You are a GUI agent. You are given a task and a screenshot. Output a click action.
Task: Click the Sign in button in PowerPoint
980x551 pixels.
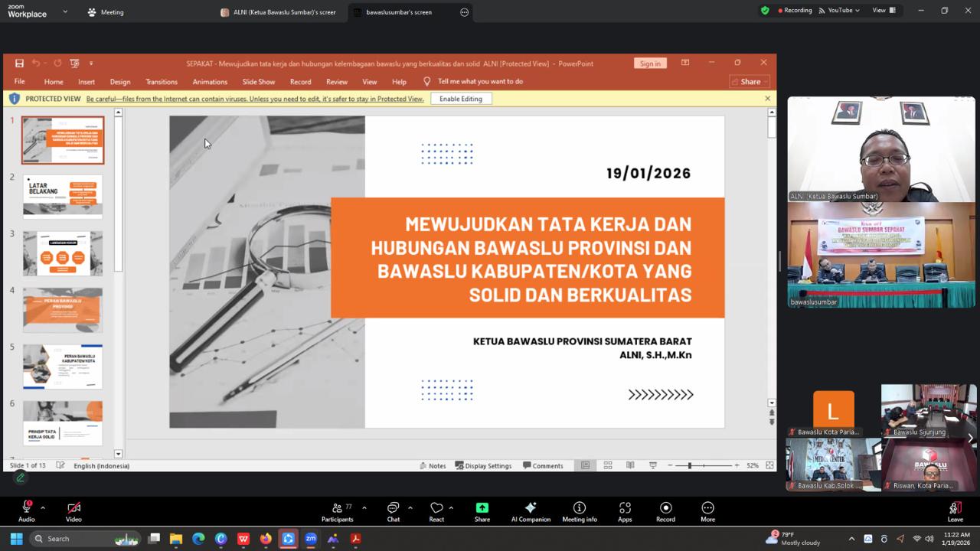[650, 64]
